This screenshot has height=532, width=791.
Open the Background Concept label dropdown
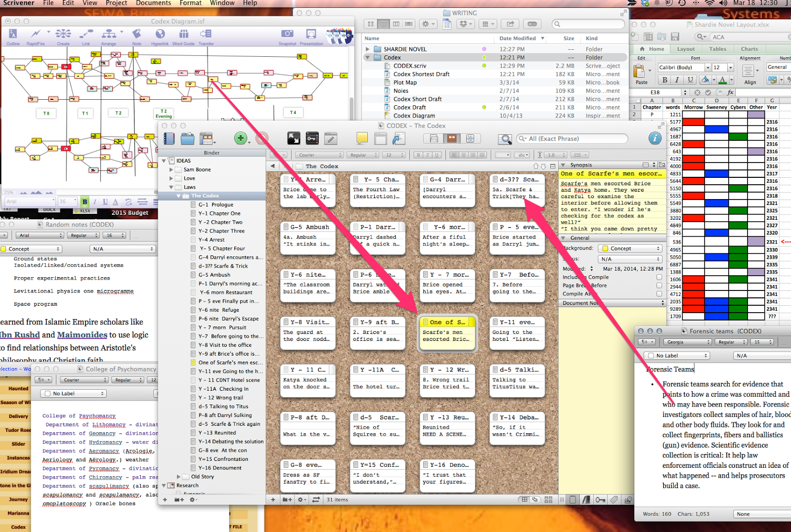[x=629, y=248]
